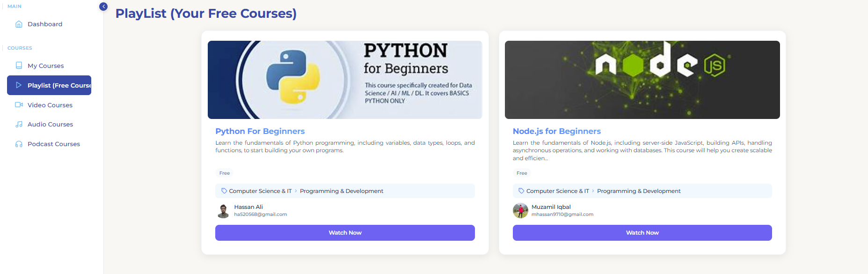Collapse the sidebar with the arrow button
868x274 pixels.
(x=103, y=7)
